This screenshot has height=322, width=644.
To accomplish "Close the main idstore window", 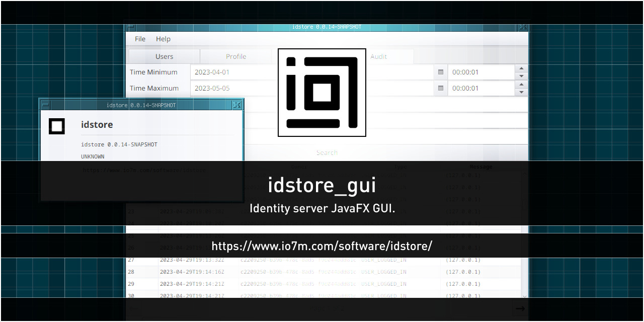I will pyautogui.click(x=523, y=27).
